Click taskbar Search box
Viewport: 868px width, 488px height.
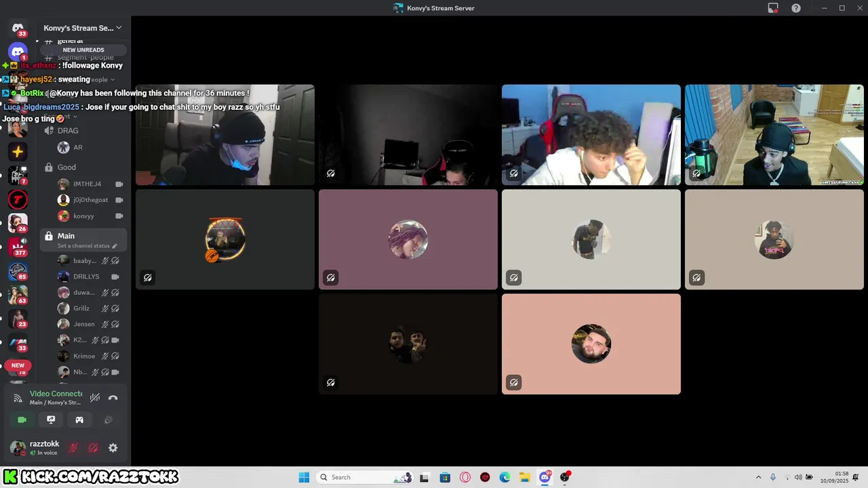click(365, 477)
